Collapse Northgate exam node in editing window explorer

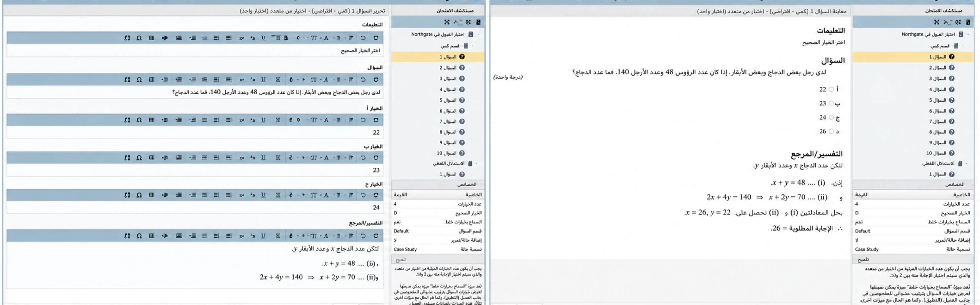[478, 35]
